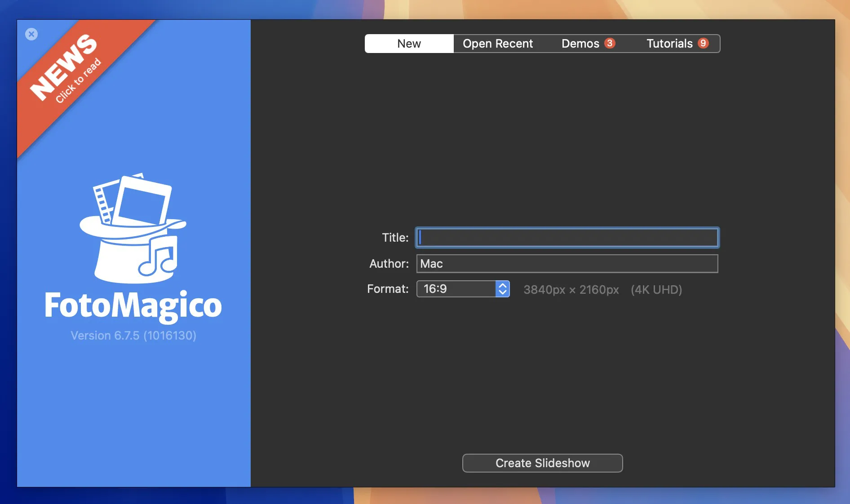Open the Tutorials tab
This screenshot has width=850, height=504.
(677, 44)
